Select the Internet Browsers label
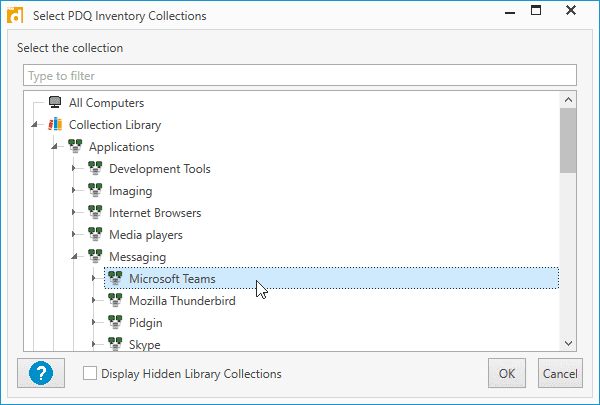 [155, 213]
